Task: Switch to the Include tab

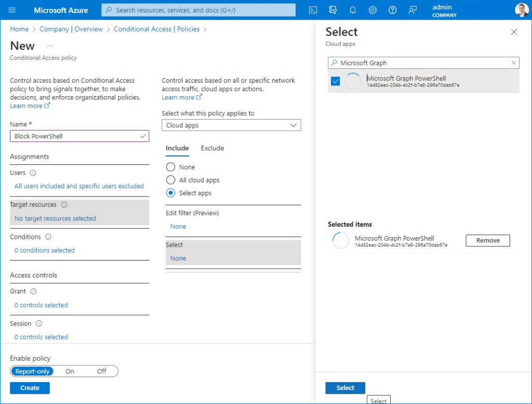Action: coord(177,148)
